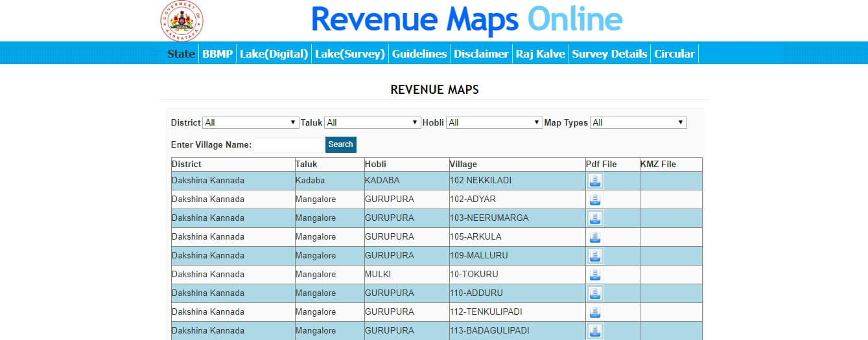Image resolution: width=868 pixels, height=340 pixels.
Task: Open the Lake(Digital) menu item
Action: [x=274, y=54]
